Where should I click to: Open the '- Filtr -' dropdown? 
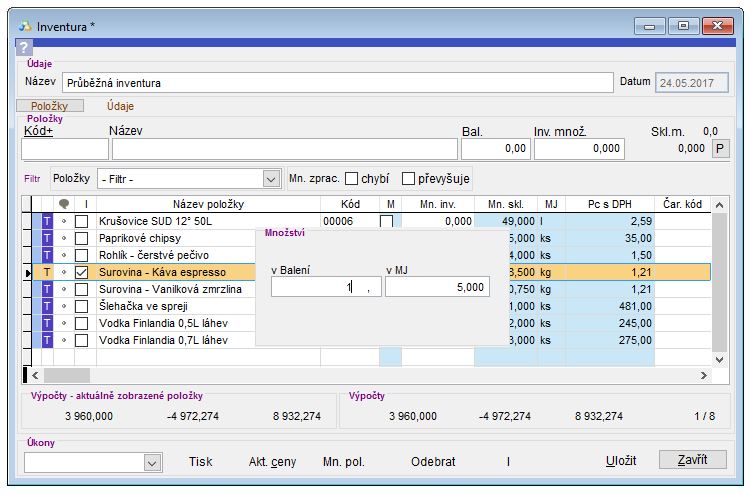[270, 179]
